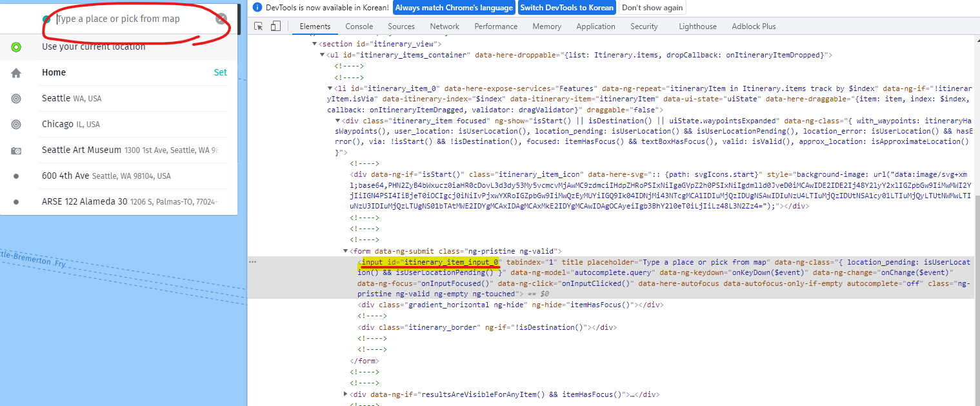Viewport: 980px width, 406px height.
Task: Click camera icon beside Seattle Art Museum
Action: pos(16,150)
